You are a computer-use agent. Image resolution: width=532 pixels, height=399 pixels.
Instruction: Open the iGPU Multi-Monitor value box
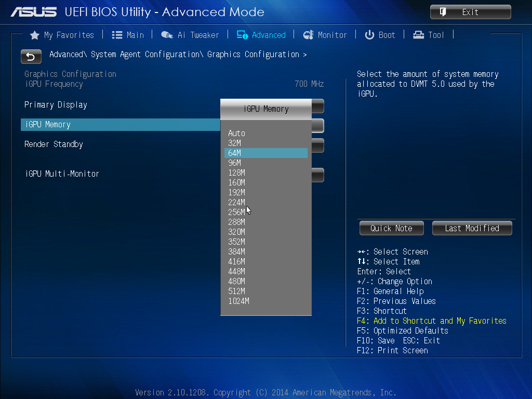click(318, 175)
